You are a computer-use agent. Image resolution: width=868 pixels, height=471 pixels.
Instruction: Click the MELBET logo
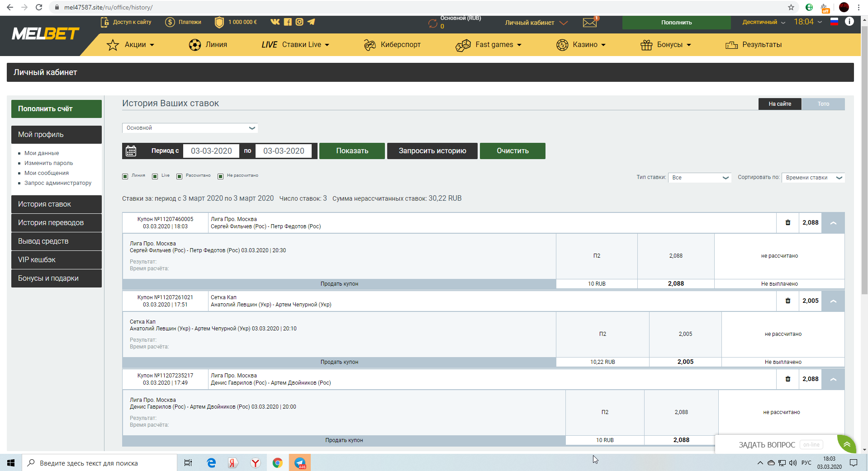45,34
